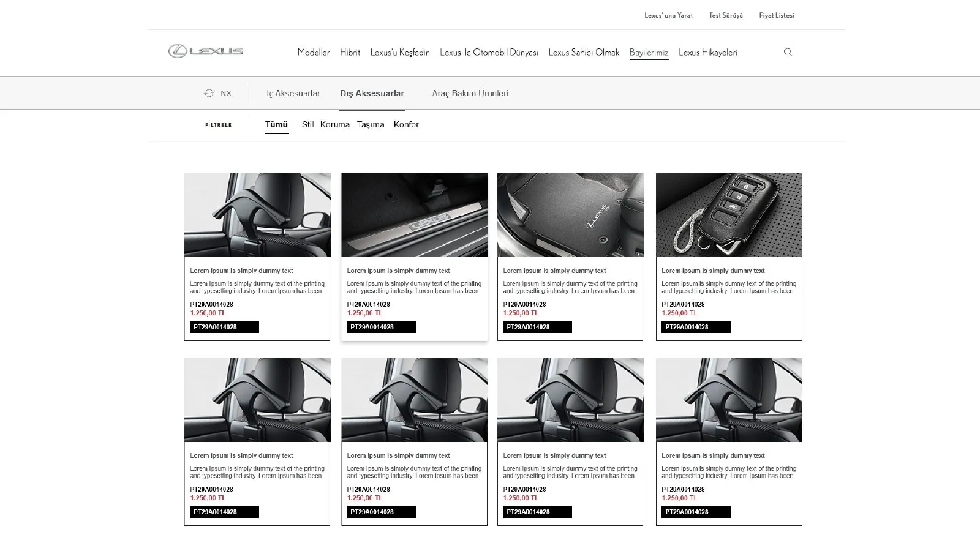Open Lexus Sahibi Olmak menu
The image size is (980, 551).
(x=584, y=53)
